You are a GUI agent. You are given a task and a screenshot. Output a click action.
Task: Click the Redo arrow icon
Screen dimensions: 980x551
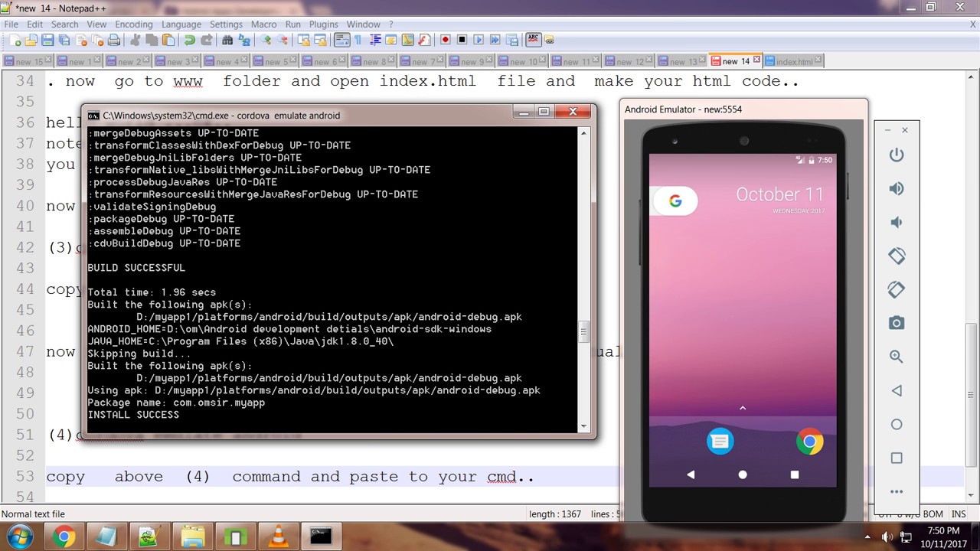[206, 40]
